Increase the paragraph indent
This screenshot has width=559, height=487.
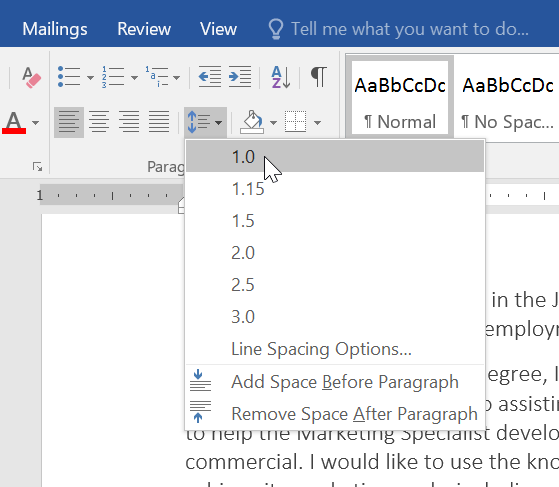tap(240, 76)
